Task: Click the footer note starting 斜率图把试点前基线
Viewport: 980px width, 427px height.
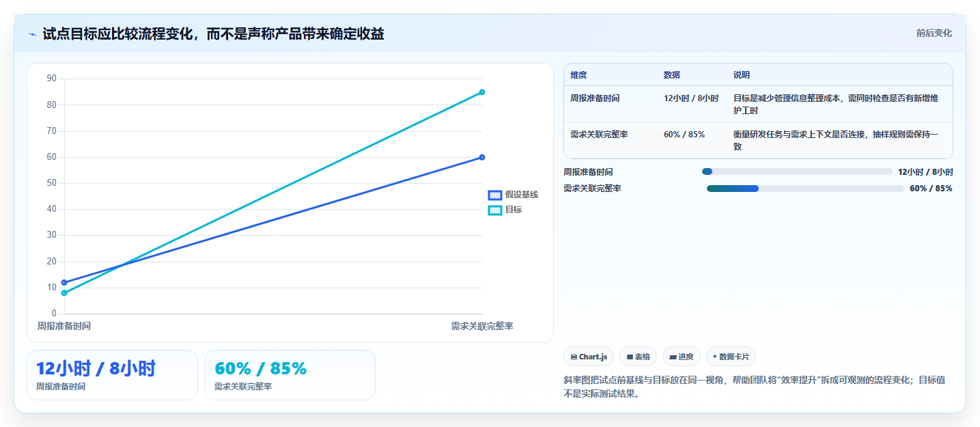Action: pyautogui.click(x=755, y=387)
